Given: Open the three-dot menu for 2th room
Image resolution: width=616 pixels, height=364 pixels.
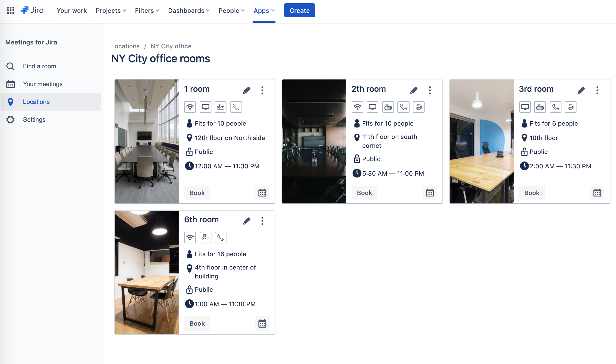Looking at the screenshot, I should coord(430,90).
